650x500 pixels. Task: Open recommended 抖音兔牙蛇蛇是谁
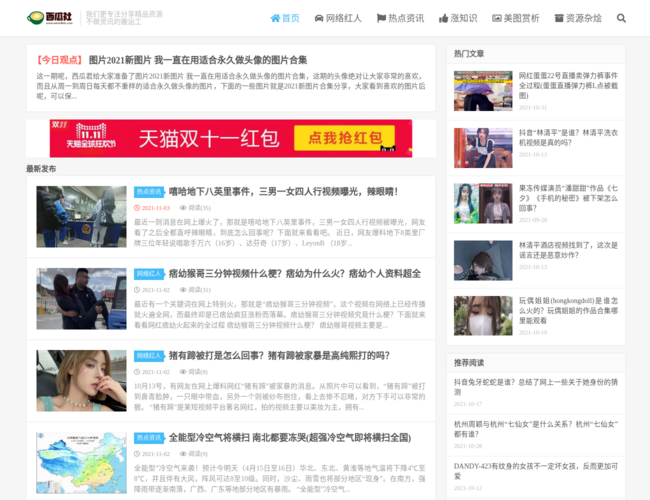coord(536,387)
